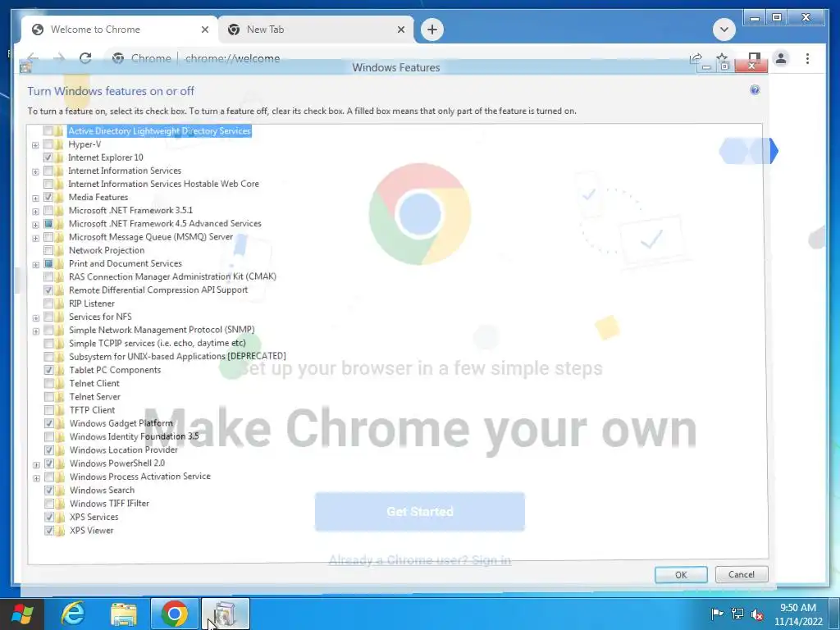Expand Windows PowerShell 2.0 node
The width and height of the screenshot is (840, 630).
coord(36,464)
